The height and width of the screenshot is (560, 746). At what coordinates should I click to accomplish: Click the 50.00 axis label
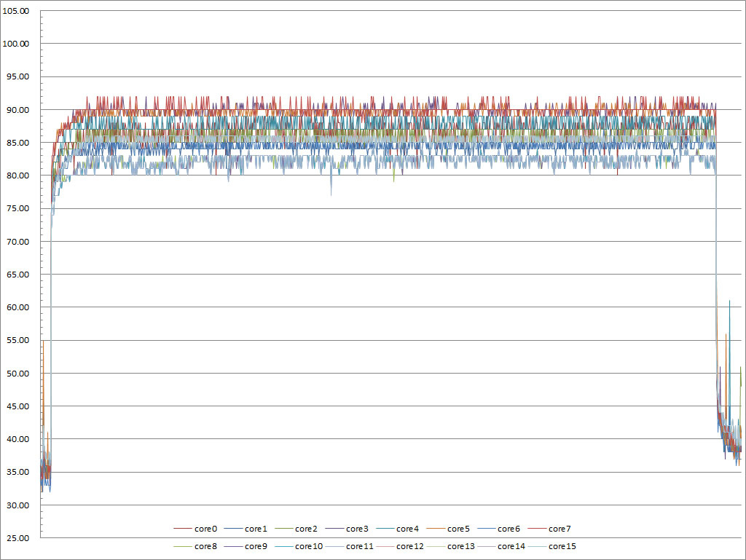[x=17, y=373]
